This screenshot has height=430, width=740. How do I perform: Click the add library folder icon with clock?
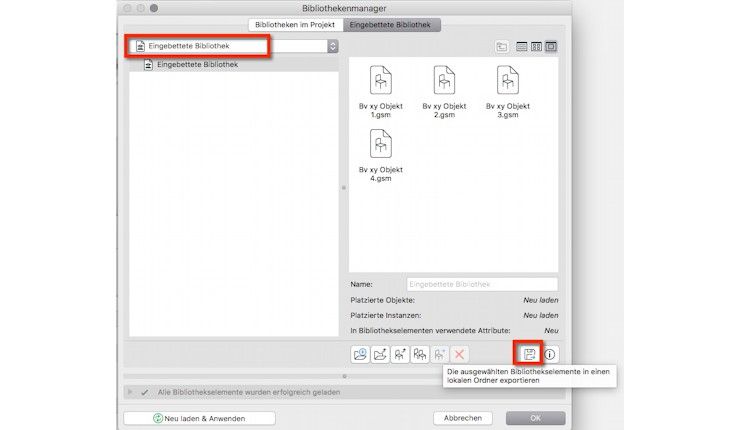point(360,354)
